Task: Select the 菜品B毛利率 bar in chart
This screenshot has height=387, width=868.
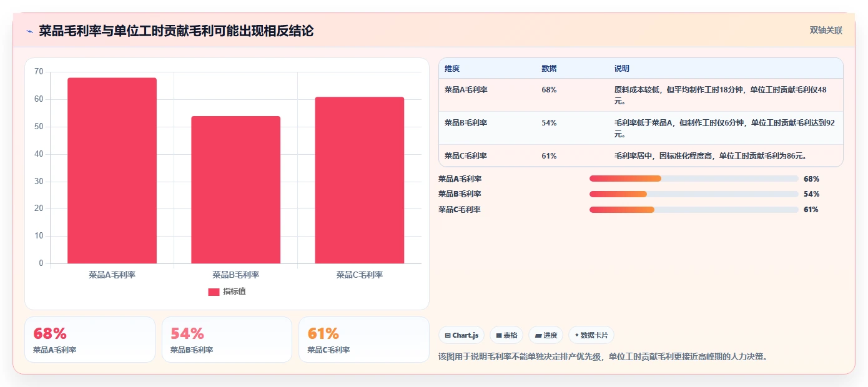Action: 235,190
